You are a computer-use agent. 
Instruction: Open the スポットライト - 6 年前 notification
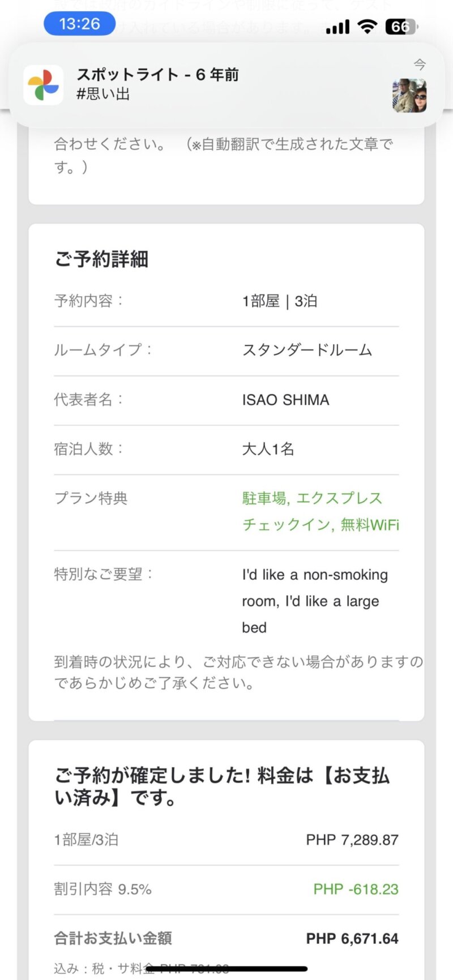coord(157,75)
